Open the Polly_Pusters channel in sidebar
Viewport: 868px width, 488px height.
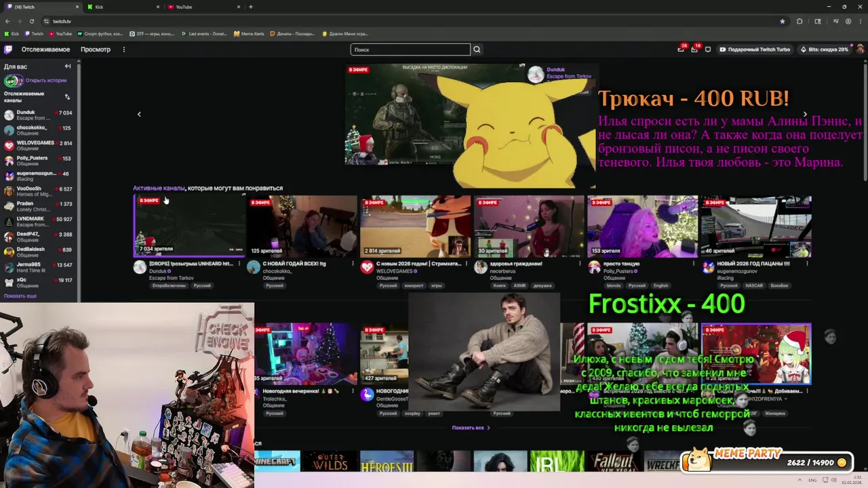39,161
